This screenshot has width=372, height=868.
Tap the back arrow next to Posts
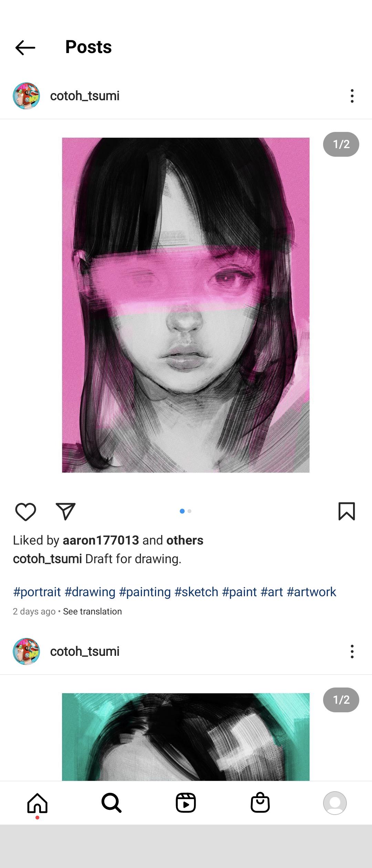pyautogui.click(x=25, y=48)
